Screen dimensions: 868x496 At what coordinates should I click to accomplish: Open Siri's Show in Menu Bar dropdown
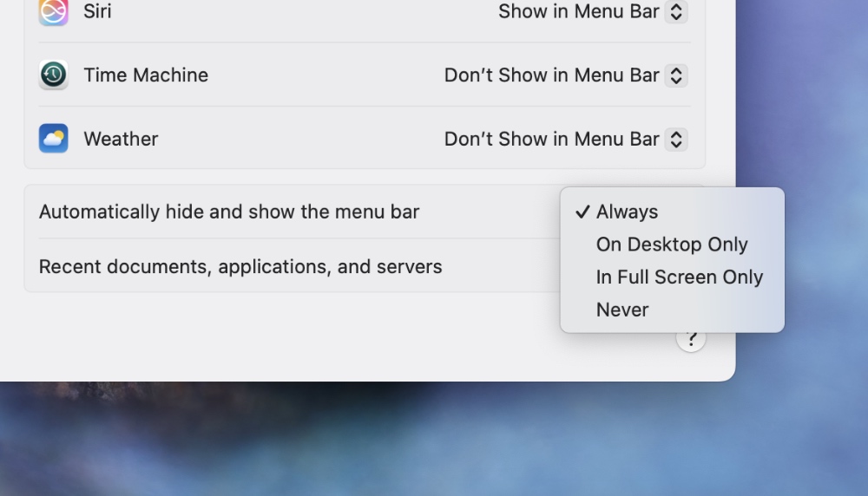click(579, 12)
